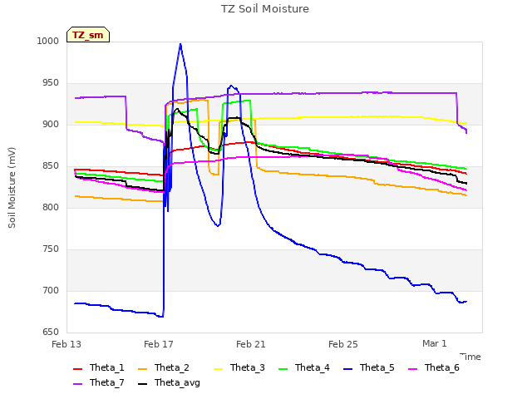The image size is (532, 399).
Task: Click the purple Theta_7 legend swatch
Action: [x=77, y=384]
